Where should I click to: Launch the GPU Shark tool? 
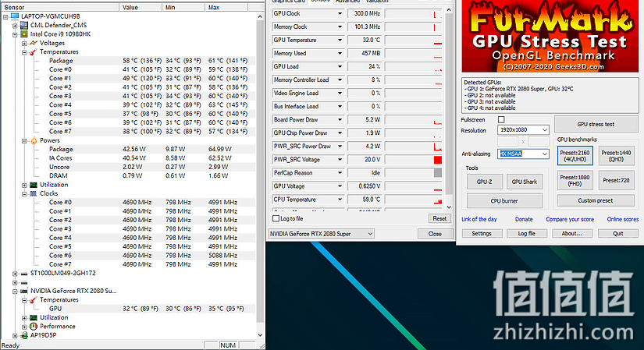tap(525, 182)
